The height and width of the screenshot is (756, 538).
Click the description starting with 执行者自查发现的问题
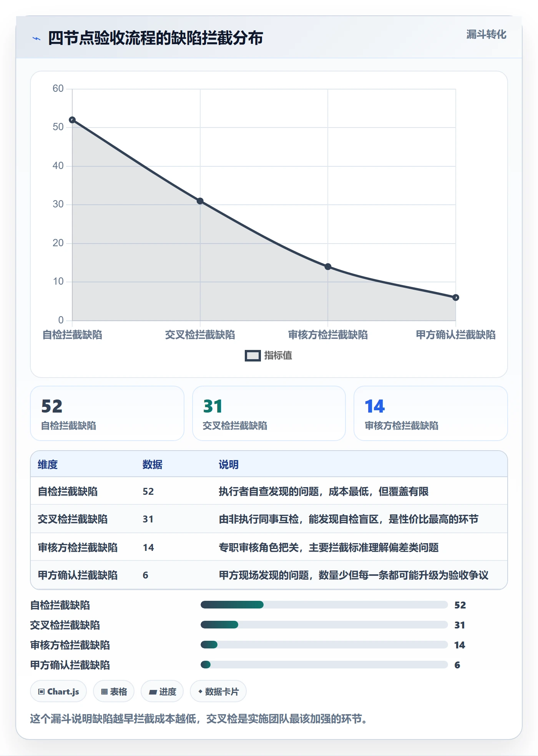click(324, 491)
